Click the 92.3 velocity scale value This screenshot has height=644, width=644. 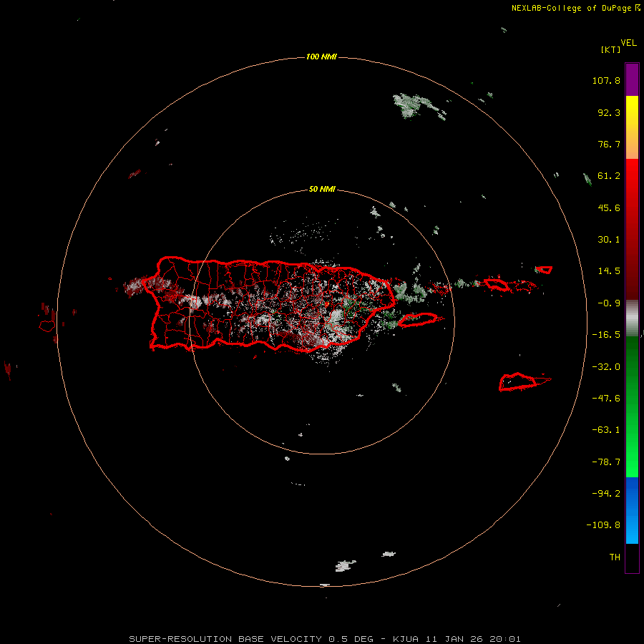pos(609,112)
